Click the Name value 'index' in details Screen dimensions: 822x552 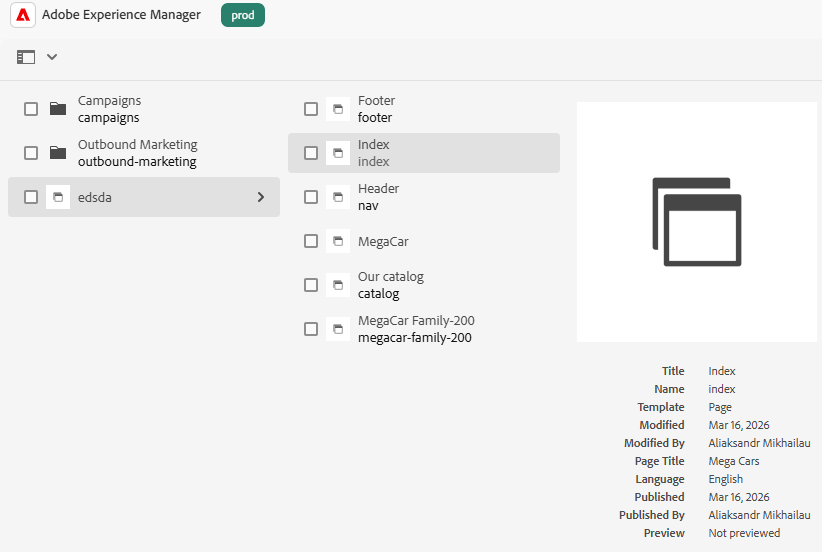[x=722, y=389]
